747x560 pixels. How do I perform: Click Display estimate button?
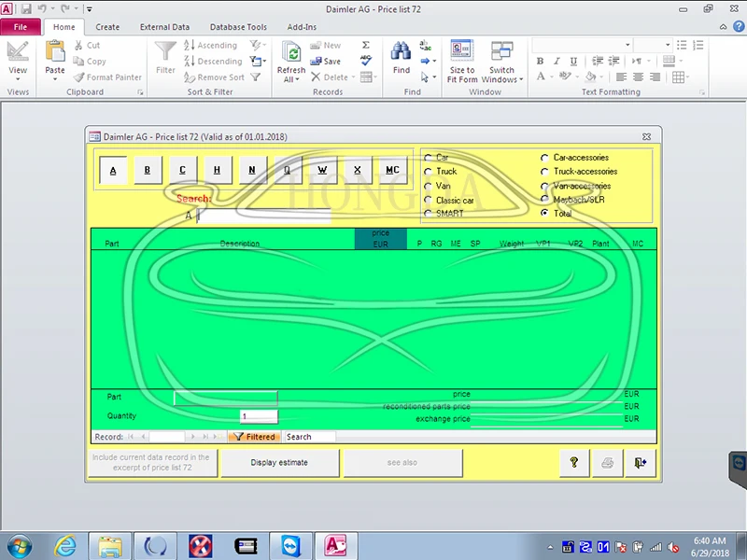[279, 462]
